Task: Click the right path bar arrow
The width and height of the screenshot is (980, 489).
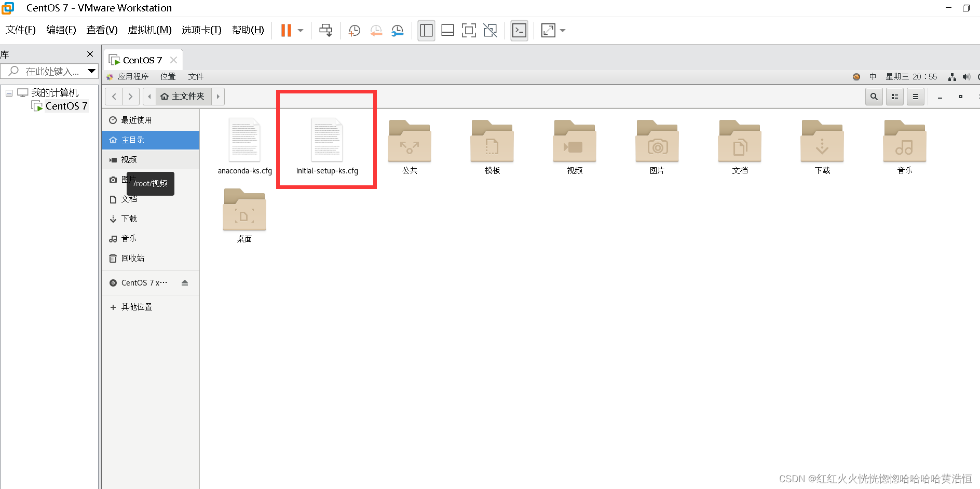Action: pos(218,97)
